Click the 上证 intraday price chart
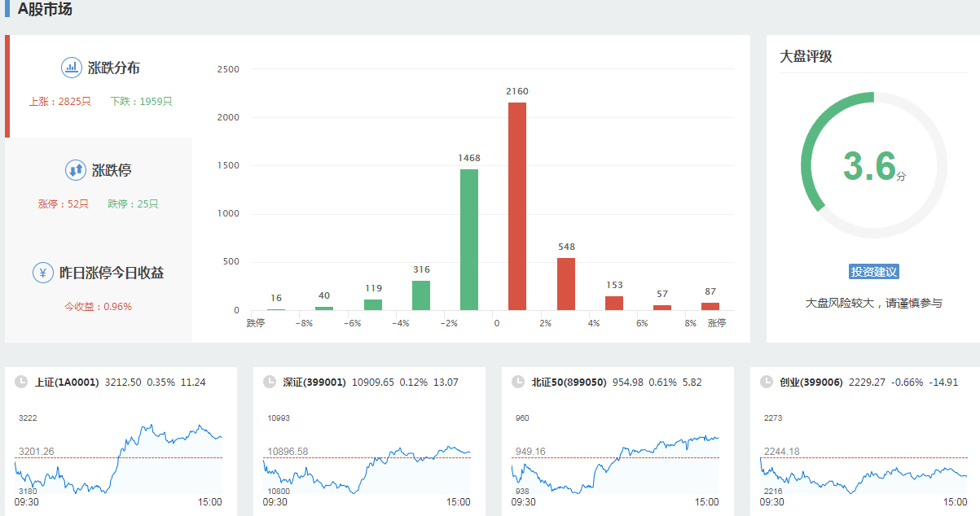The width and height of the screenshot is (980, 516). coord(118,460)
